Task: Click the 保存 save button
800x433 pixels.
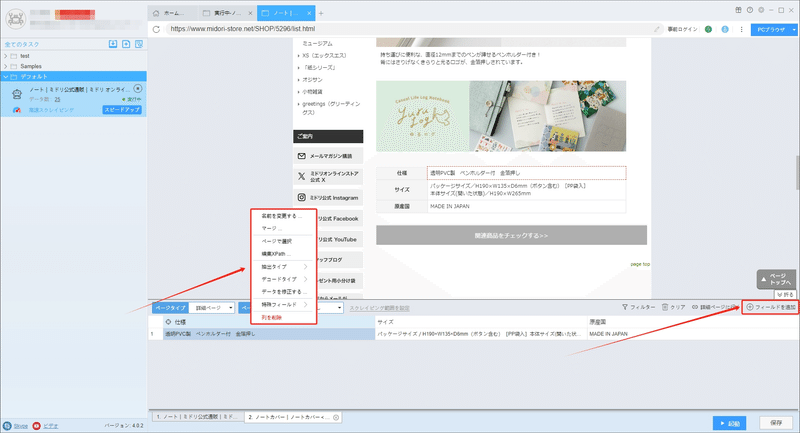Action: point(776,423)
